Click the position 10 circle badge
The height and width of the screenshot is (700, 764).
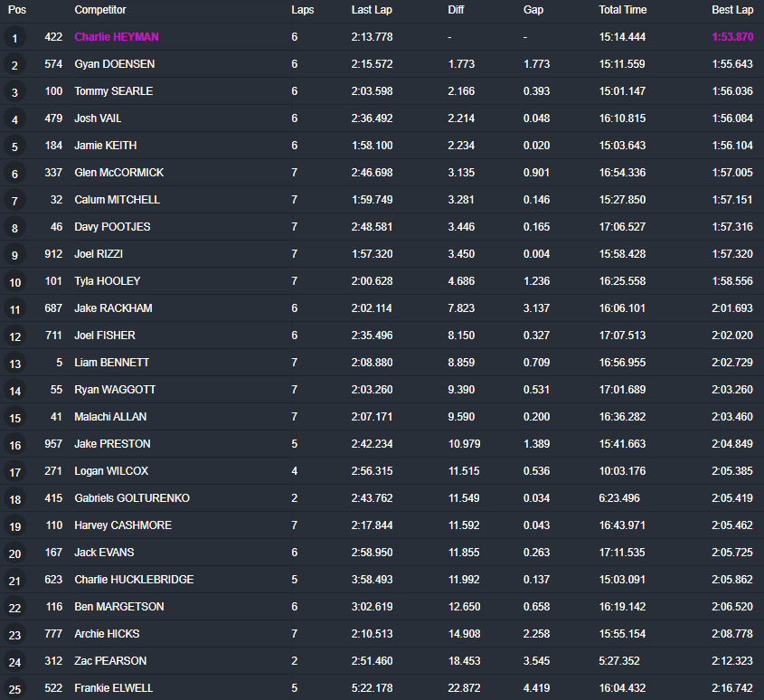pyautogui.click(x=14, y=282)
